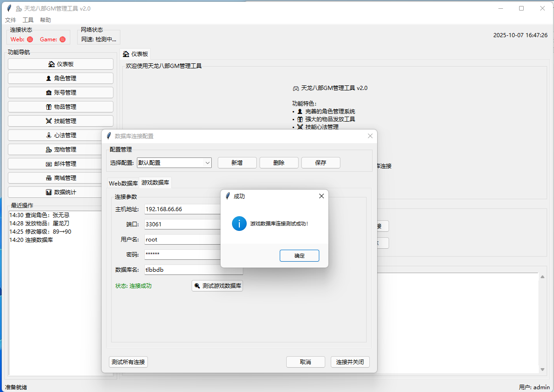Screen dimensions: 554x392
Task: Open the 工具 menu
Action: (x=28, y=20)
